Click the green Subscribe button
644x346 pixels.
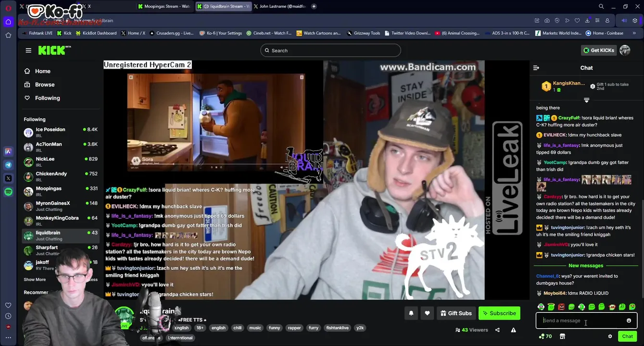click(499, 313)
